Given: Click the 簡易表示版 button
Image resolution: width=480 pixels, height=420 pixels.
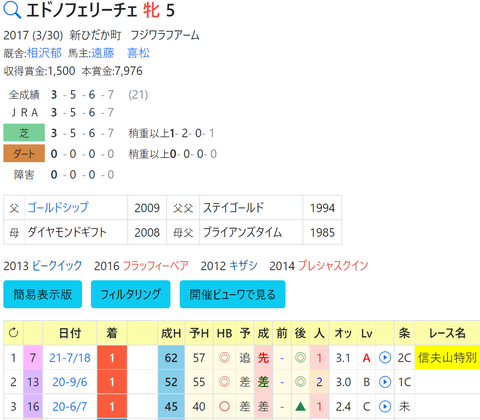Looking at the screenshot, I should tap(43, 294).
